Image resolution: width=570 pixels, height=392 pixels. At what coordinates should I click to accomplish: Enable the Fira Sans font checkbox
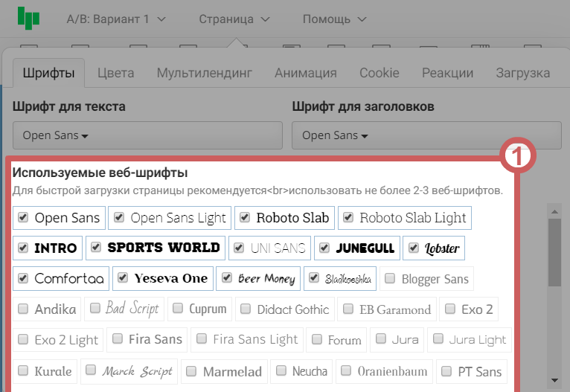click(118, 339)
